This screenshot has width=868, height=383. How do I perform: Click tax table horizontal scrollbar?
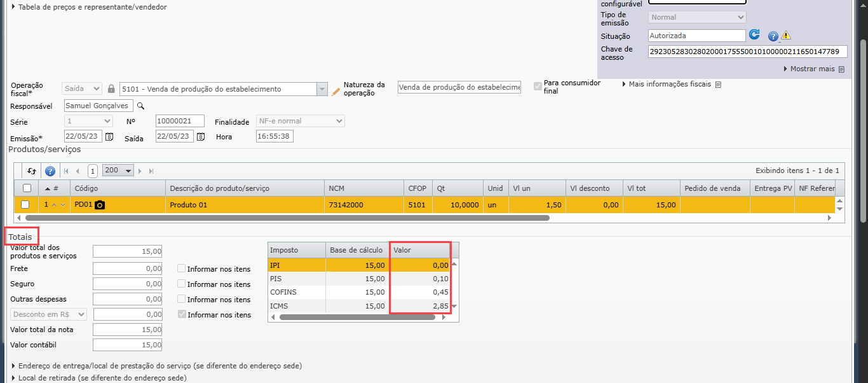click(x=357, y=317)
